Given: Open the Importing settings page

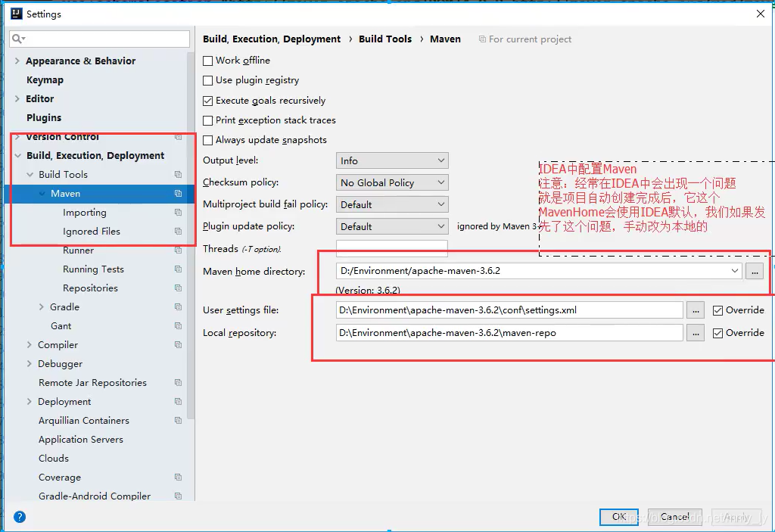Looking at the screenshot, I should 85,212.
